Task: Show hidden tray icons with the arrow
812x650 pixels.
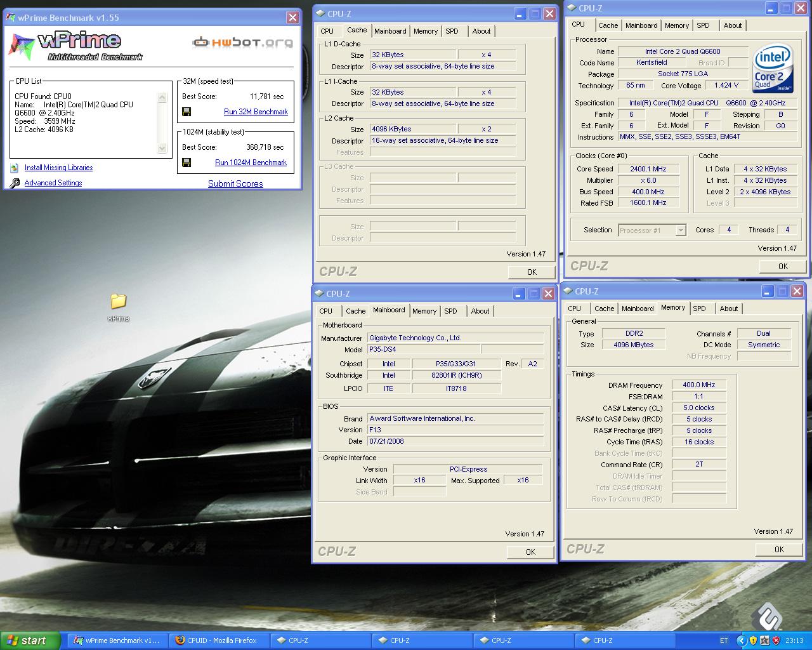Action: click(x=741, y=640)
